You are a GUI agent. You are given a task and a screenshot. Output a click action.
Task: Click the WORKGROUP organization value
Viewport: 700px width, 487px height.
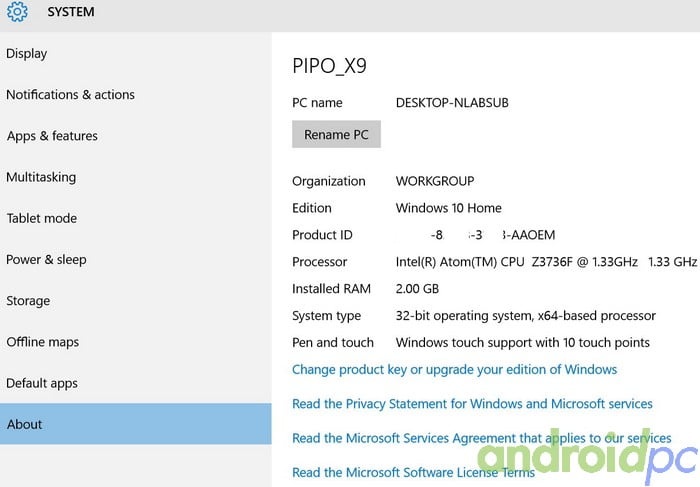[x=435, y=181]
